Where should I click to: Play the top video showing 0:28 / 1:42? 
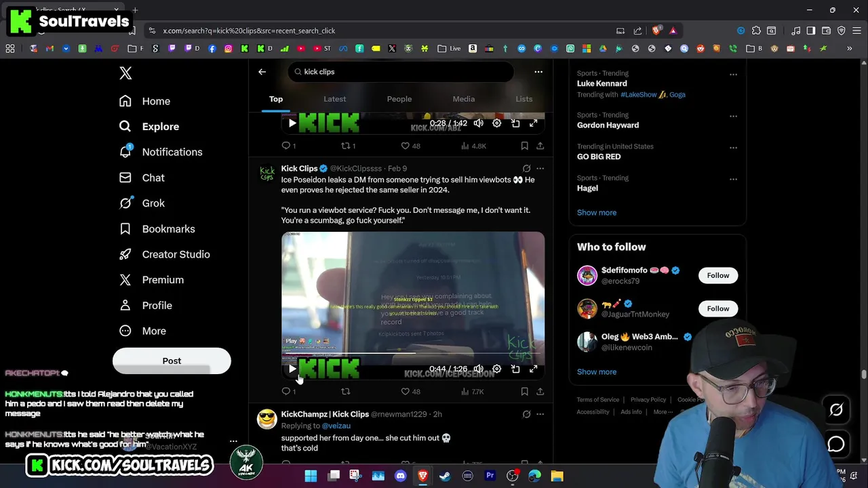tap(292, 123)
